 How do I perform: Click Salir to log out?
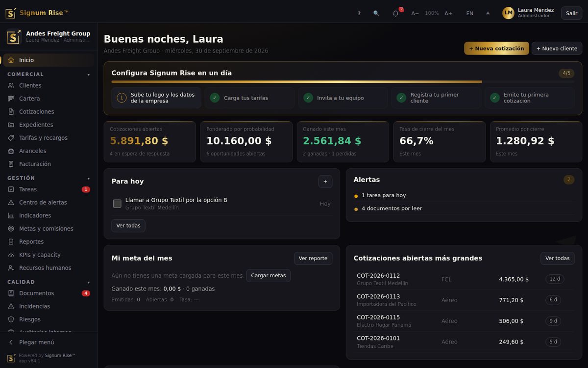tap(571, 13)
